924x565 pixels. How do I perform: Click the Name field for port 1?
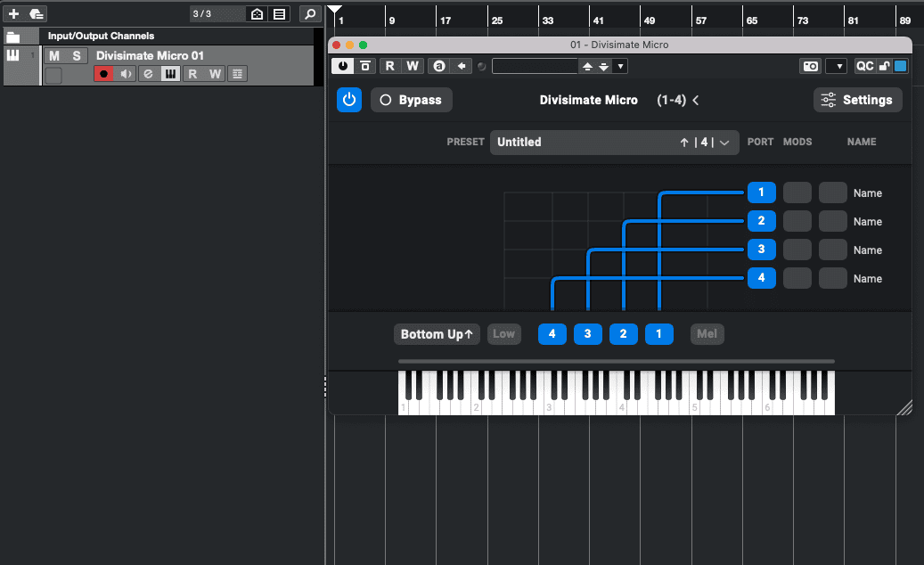click(868, 193)
